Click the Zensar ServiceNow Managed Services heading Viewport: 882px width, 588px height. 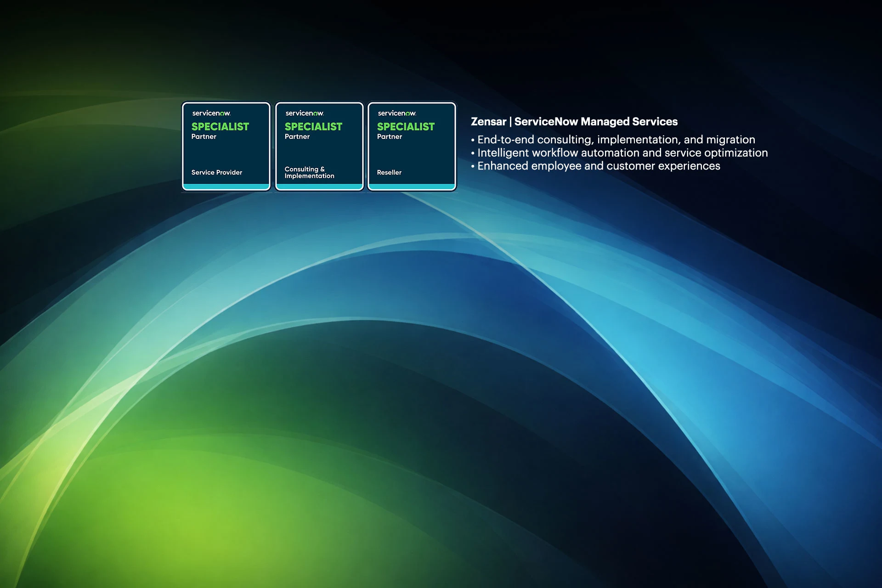tap(574, 122)
